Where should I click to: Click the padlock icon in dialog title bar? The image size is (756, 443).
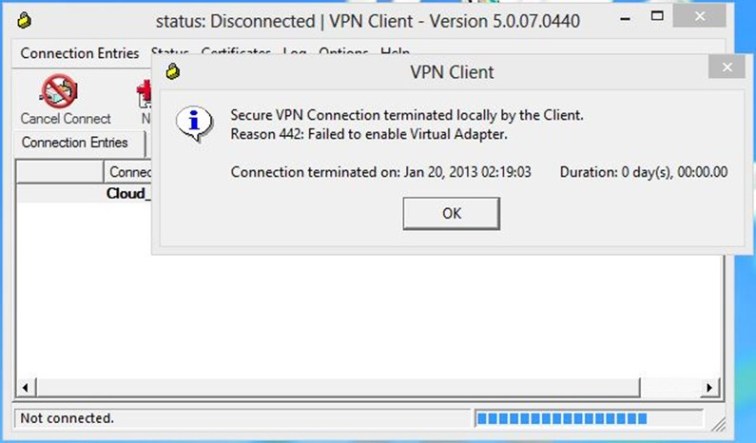tap(174, 72)
